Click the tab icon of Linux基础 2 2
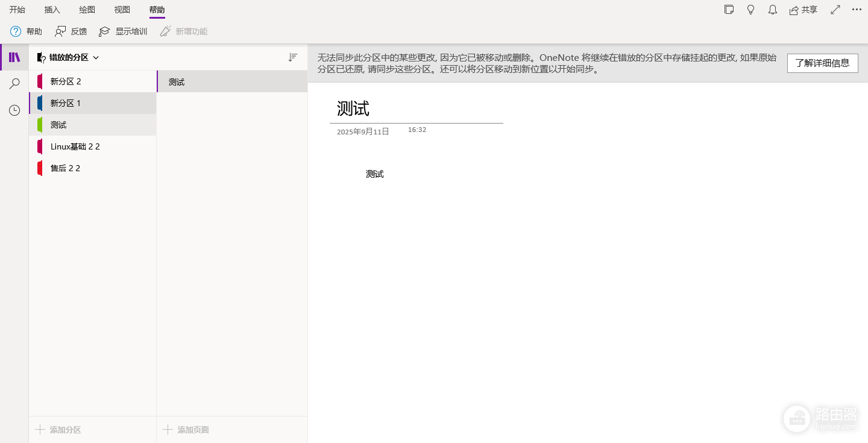The width and height of the screenshot is (868, 443). pyautogui.click(x=40, y=146)
